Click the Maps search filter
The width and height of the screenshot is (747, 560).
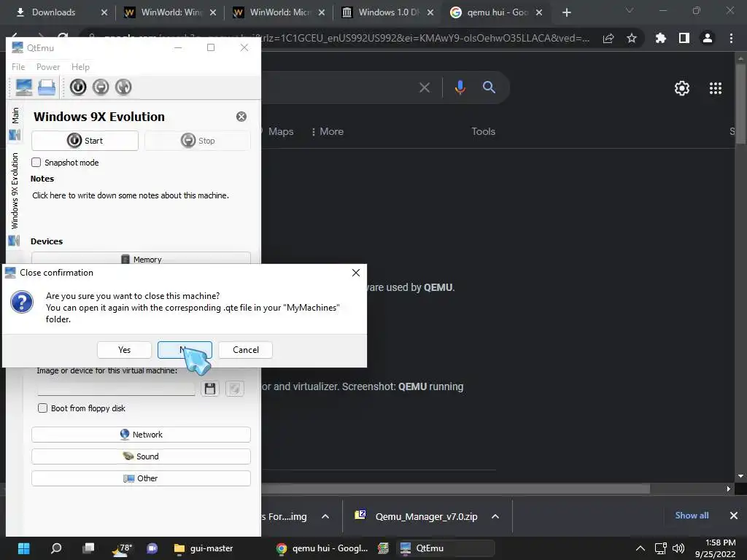point(281,131)
